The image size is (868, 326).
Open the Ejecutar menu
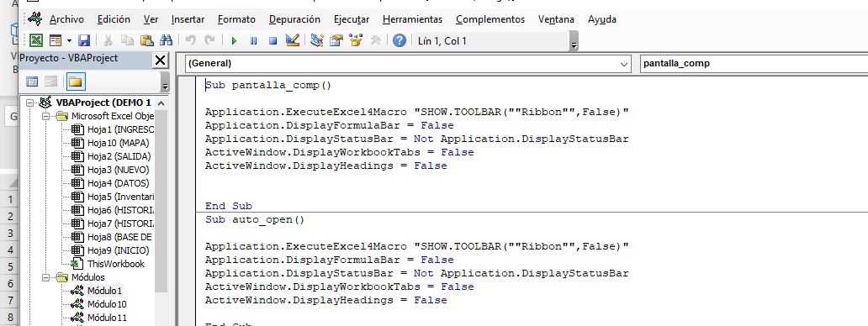point(352,19)
